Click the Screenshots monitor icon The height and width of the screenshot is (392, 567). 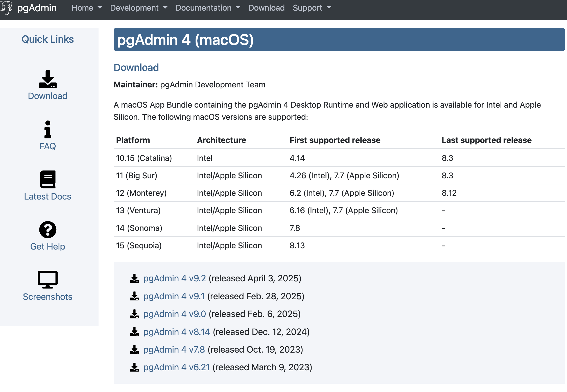(48, 279)
